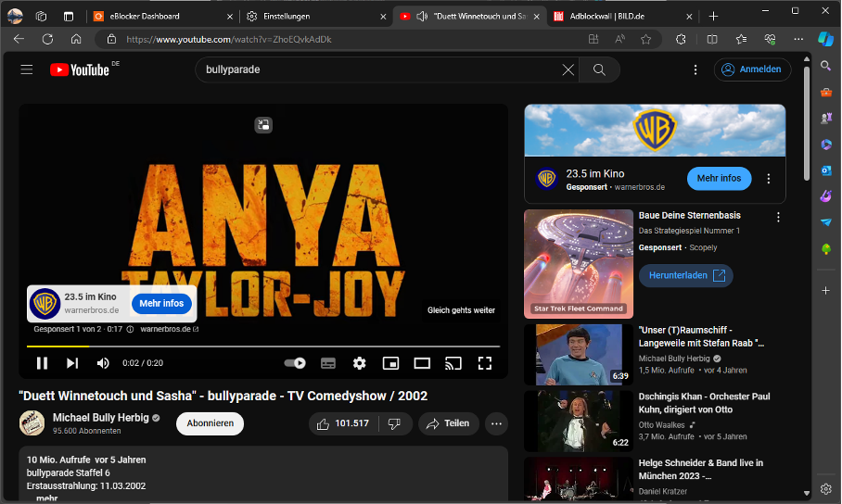Visit warnerbros.de link under the ad
842x504 pixels.
[x=169, y=330]
